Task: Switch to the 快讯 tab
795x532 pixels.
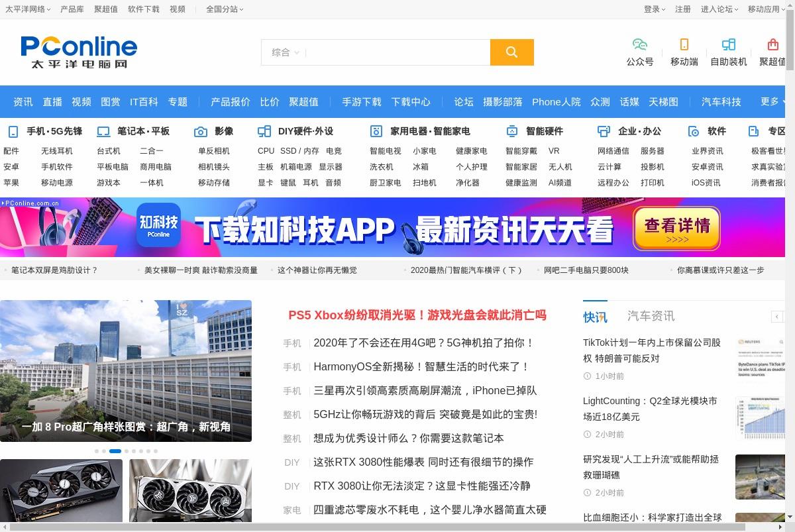Action: pos(595,316)
